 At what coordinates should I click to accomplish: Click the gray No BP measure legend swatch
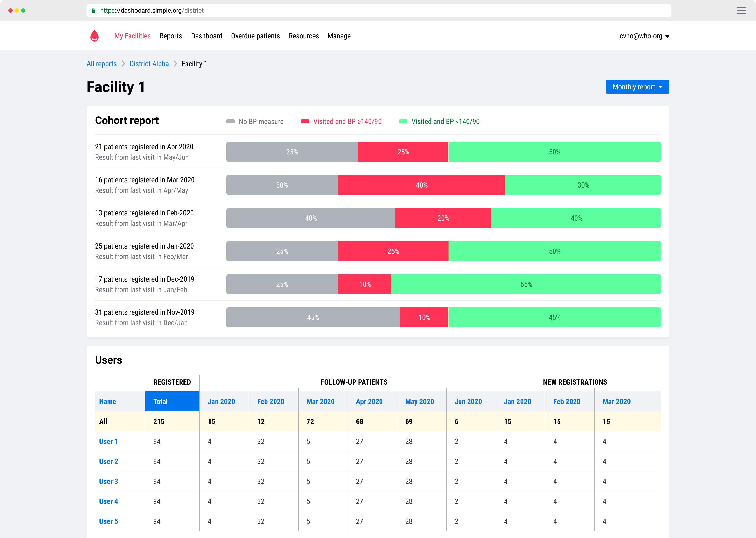tap(230, 122)
